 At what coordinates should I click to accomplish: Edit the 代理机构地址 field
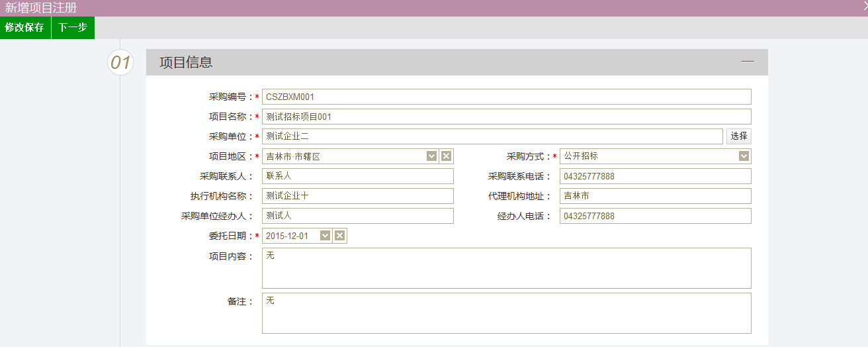655,196
